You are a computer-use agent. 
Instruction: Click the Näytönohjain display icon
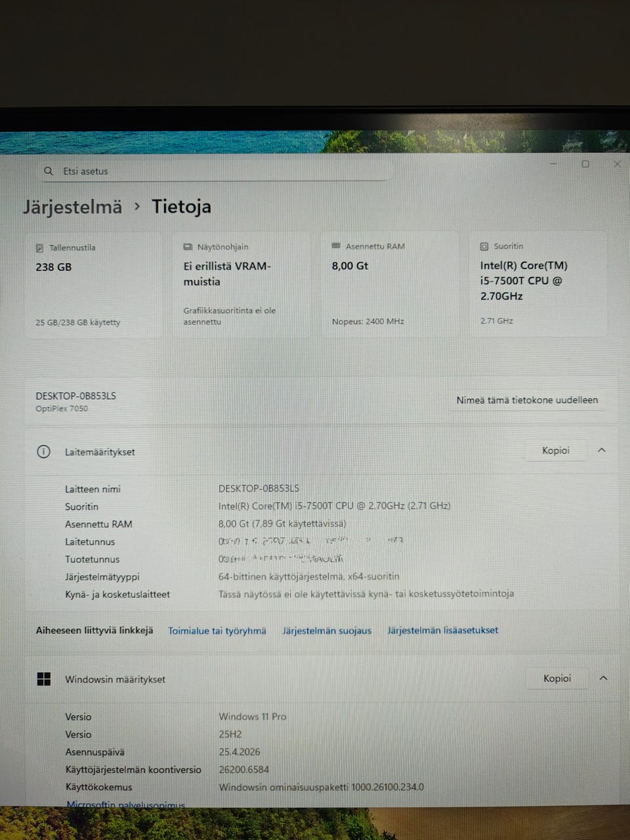point(188,247)
